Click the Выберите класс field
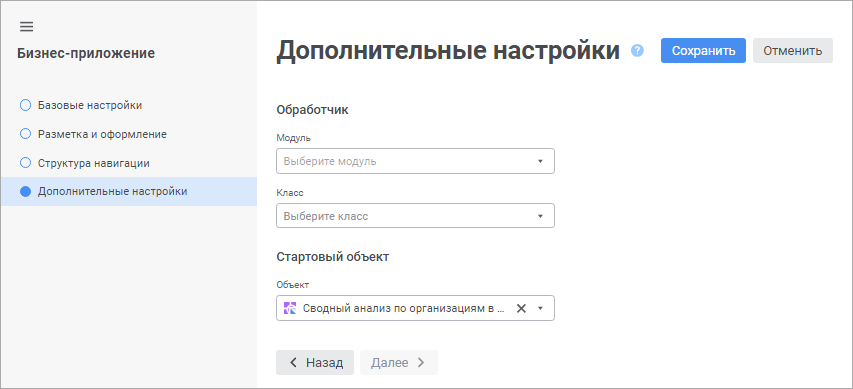Viewport: 853px width, 389px height. 416,215
